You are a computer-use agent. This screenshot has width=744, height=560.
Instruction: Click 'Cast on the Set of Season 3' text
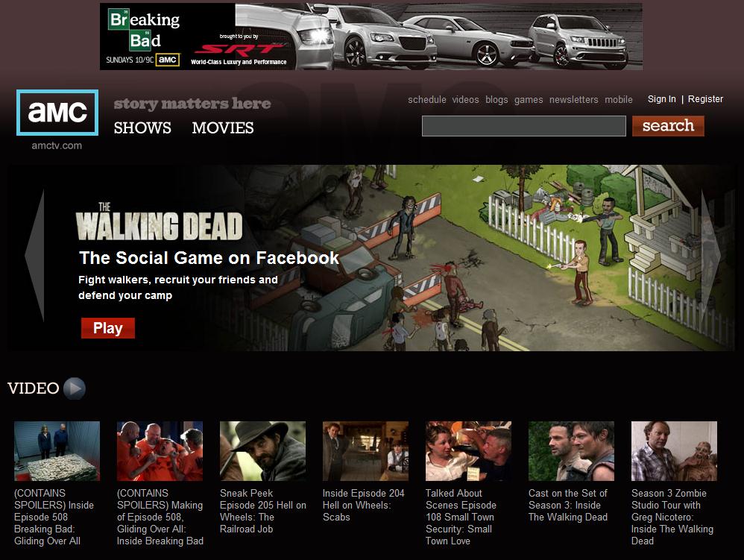(x=568, y=505)
